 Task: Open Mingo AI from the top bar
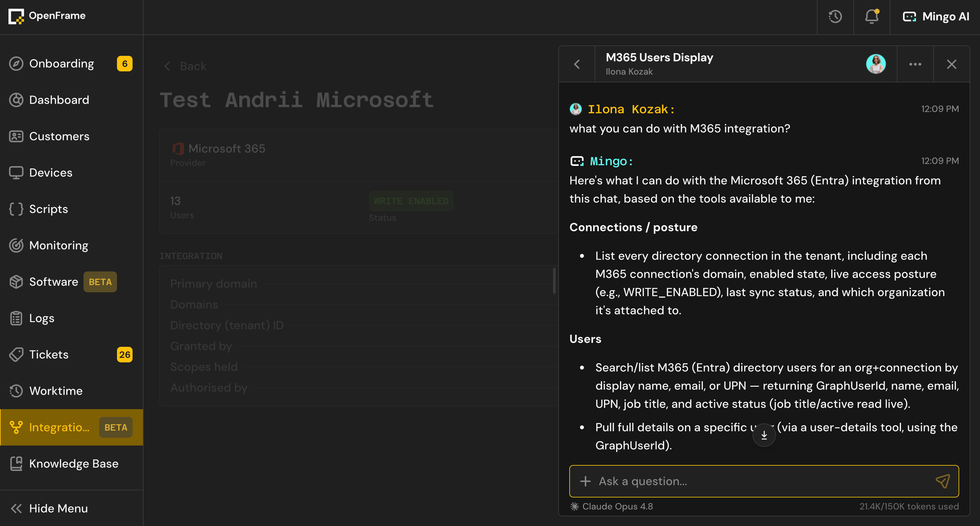(x=936, y=17)
